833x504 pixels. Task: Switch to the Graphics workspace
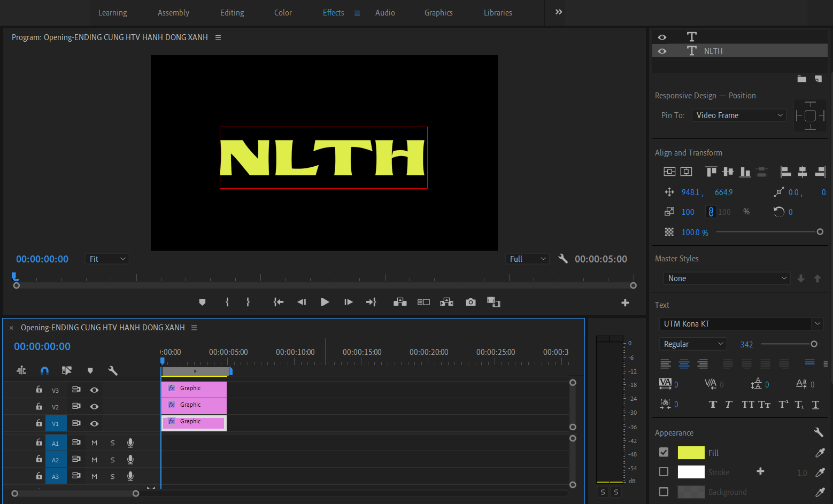point(438,13)
